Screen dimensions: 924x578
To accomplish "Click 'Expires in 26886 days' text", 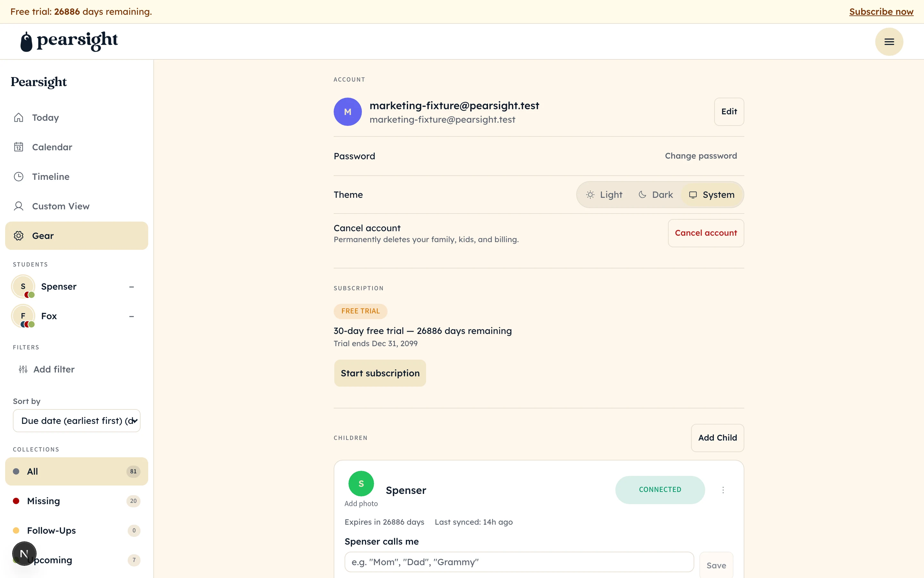I will pos(384,522).
